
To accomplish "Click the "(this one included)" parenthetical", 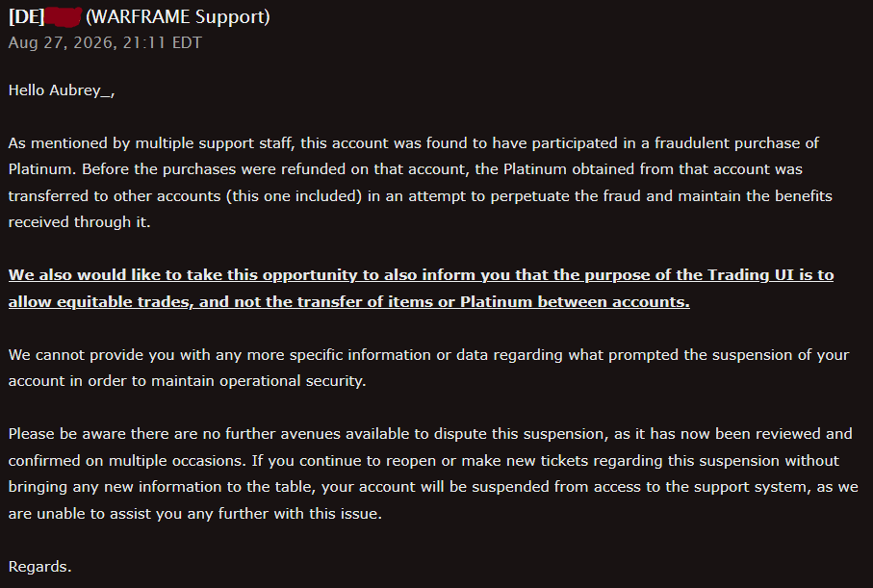I will [294, 196].
